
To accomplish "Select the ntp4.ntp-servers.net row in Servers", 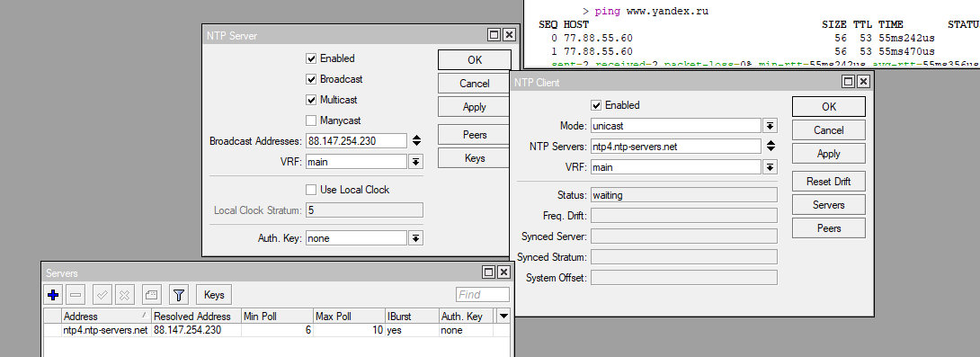I will (277, 329).
